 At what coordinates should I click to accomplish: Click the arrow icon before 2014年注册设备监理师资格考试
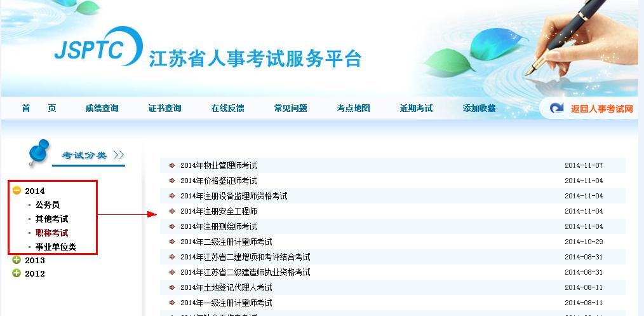(172, 196)
